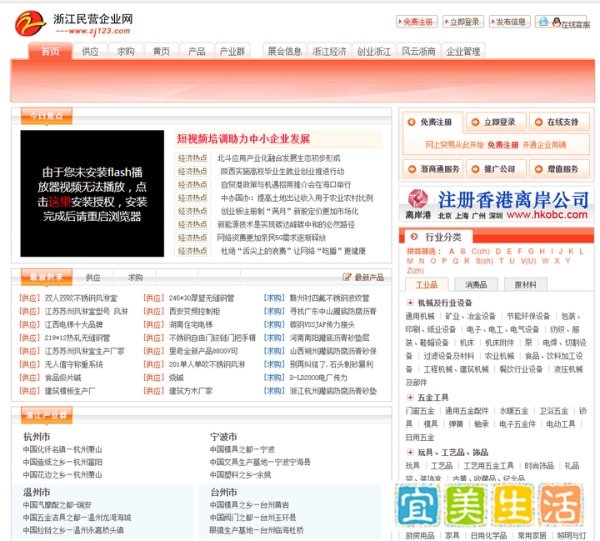Click the circle icon beside 推广公司
The width and height of the screenshot is (600, 541).
(475, 169)
